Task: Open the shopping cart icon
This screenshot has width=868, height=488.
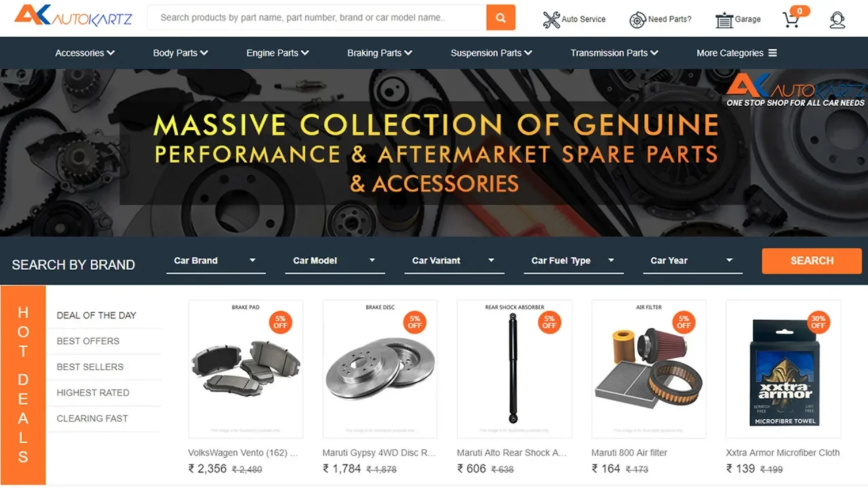Action: [791, 20]
